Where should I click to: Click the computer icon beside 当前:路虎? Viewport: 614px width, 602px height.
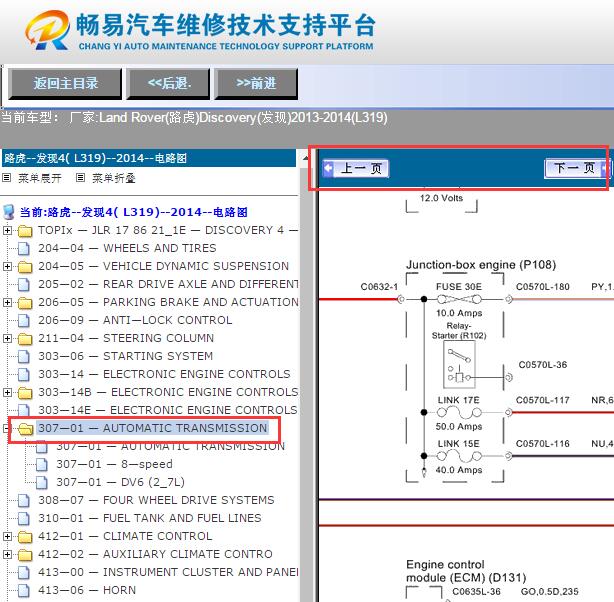point(9,212)
